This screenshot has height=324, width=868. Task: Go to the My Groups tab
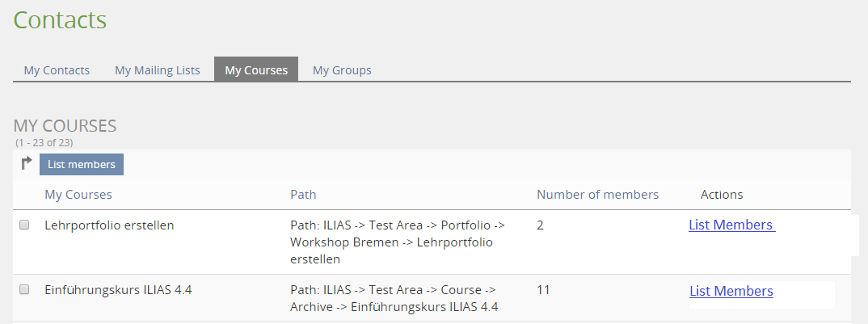coord(342,70)
